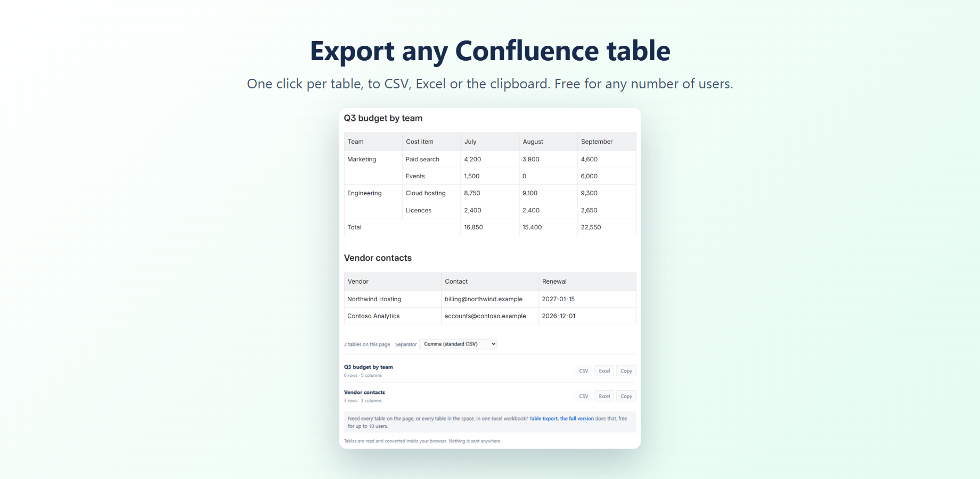The width and height of the screenshot is (980, 479).
Task: Click the "2027-01-15" renewal date
Action: (587, 299)
